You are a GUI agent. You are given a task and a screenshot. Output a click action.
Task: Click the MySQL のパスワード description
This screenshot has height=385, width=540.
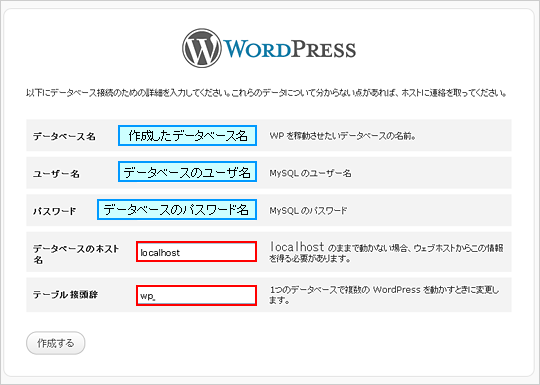[308, 210]
